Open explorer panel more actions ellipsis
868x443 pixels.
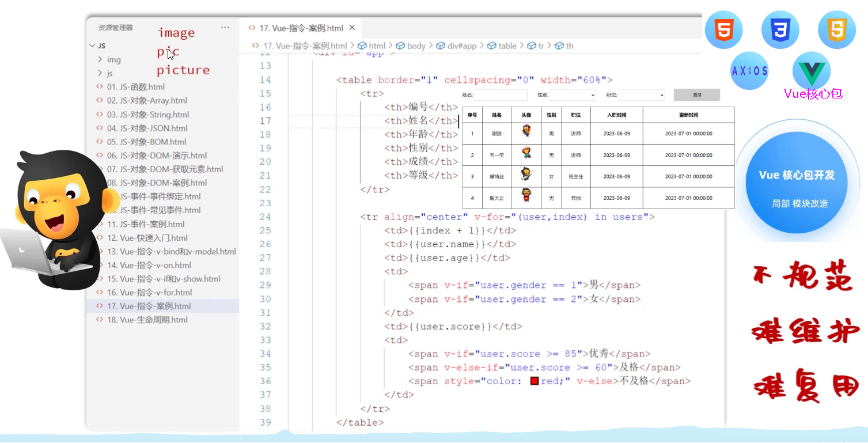point(225,27)
